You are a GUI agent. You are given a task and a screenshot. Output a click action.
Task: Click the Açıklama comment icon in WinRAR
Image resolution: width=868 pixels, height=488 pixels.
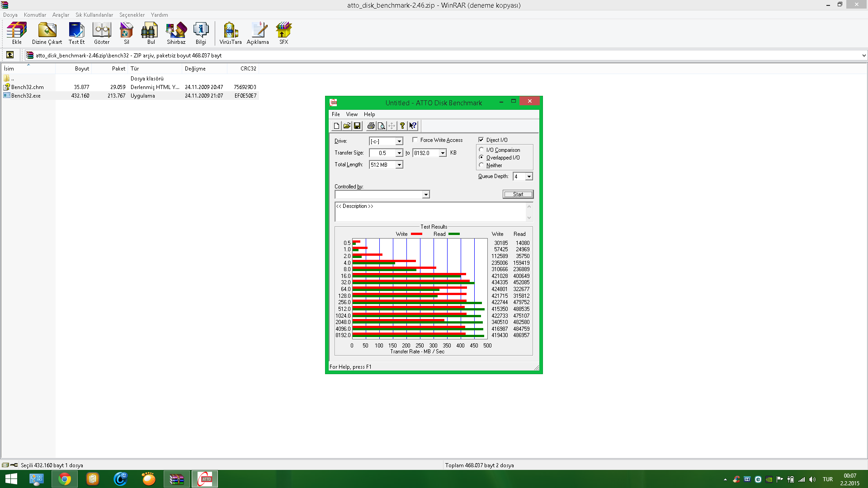tap(258, 33)
